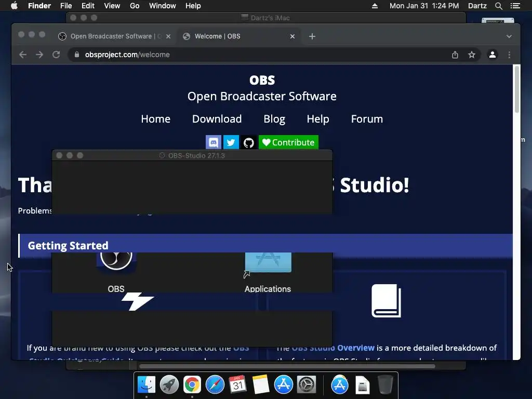Screen dimensions: 532x399
Task: Open Notes from the Dock
Action: point(261,384)
